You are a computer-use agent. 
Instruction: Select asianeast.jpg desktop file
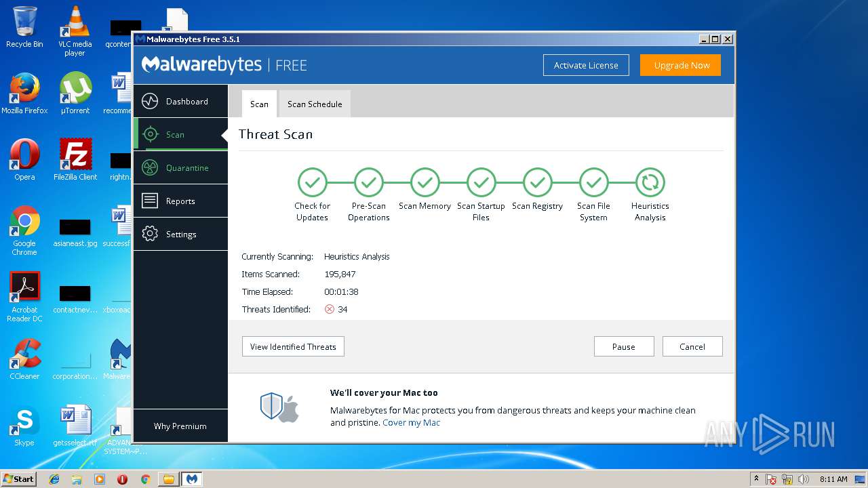coord(75,234)
